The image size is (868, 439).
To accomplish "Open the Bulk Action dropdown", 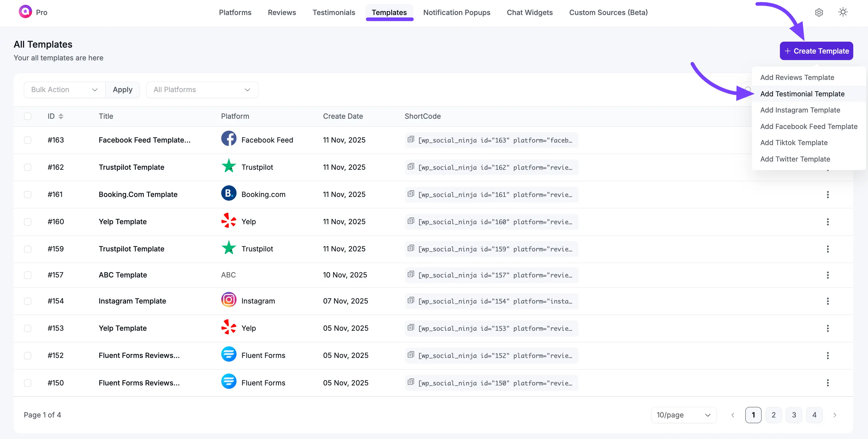I will point(64,90).
